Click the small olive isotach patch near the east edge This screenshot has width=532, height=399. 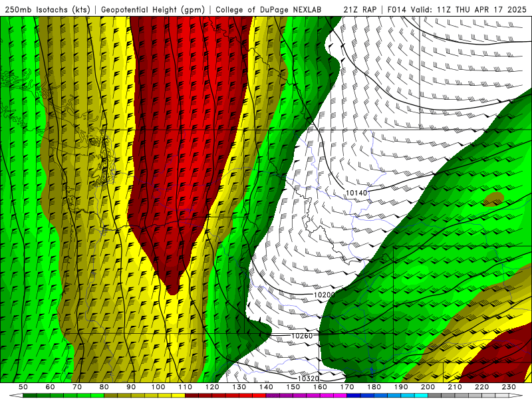click(494, 199)
